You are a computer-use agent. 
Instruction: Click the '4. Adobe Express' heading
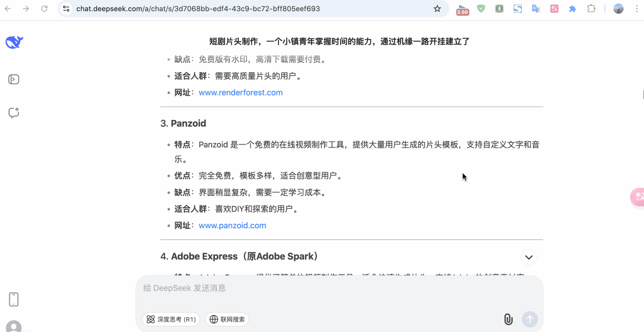[240, 256]
